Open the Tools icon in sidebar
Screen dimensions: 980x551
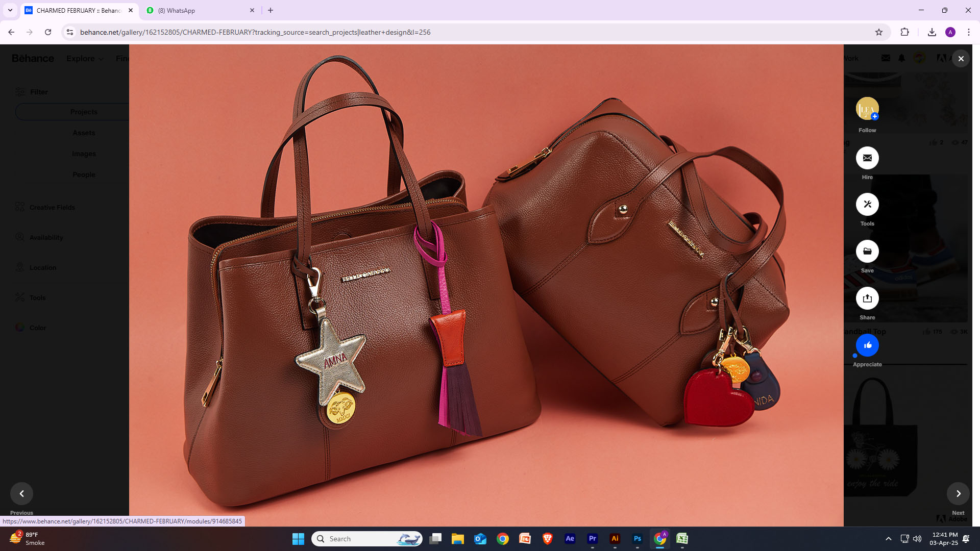(x=867, y=205)
